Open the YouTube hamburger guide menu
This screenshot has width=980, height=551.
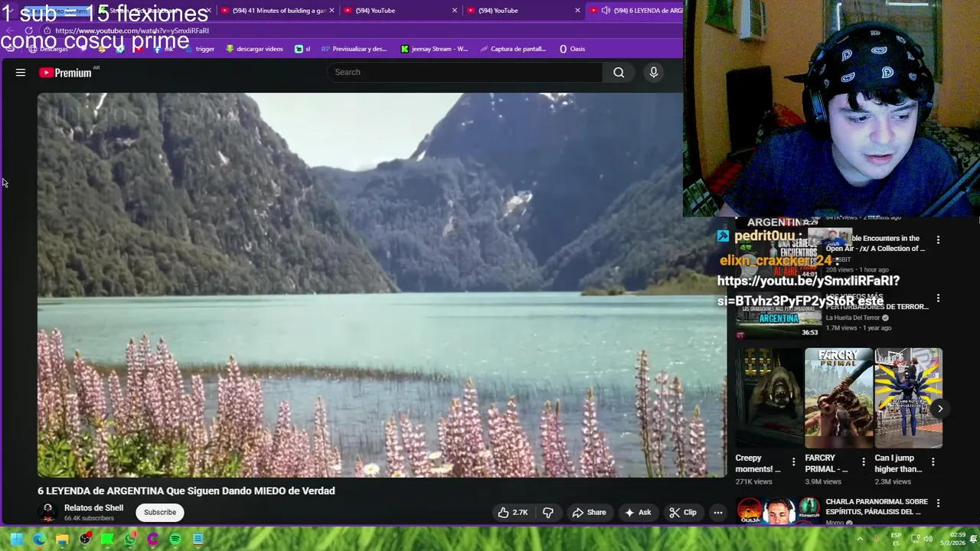click(x=21, y=73)
